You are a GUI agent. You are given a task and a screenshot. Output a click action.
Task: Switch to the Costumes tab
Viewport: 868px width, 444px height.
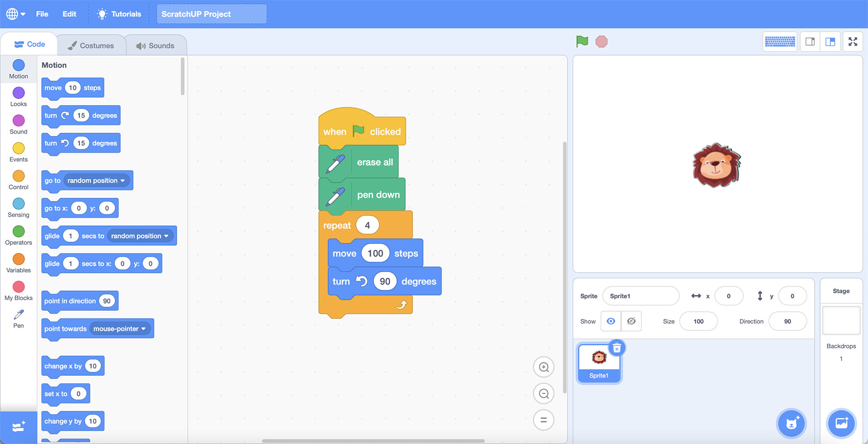[x=91, y=46]
